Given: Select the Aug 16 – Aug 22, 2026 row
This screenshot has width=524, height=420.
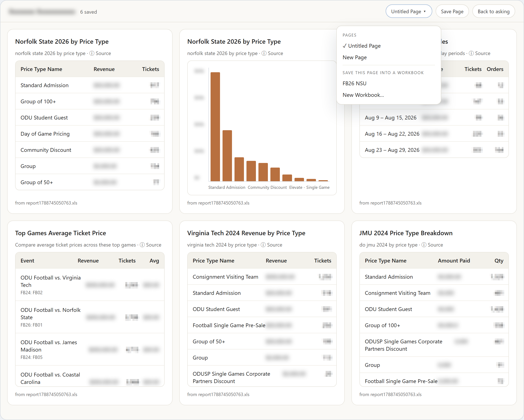Looking at the screenshot, I should click(434, 134).
